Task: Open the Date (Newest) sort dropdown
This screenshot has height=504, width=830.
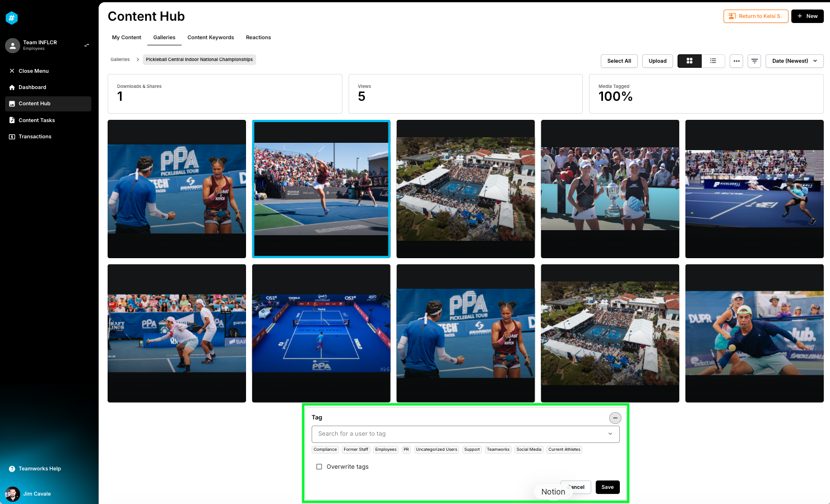Action: 795,61
